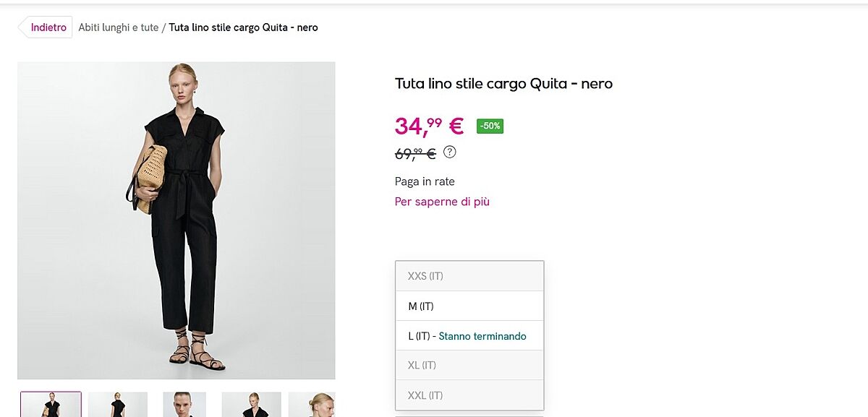Show the fifth thumbnail with side profile
Image resolution: width=868 pixels, height=417 pixels.
point(312,405)
